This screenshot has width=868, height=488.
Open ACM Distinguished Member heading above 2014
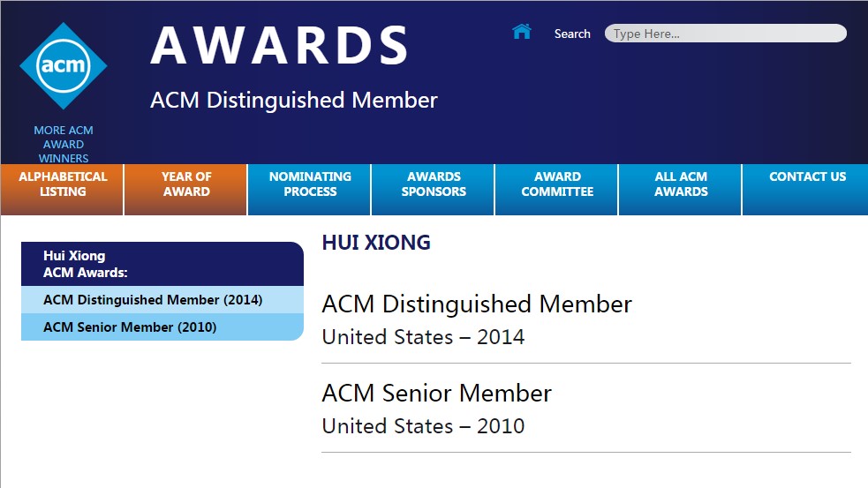coord(477,304)
